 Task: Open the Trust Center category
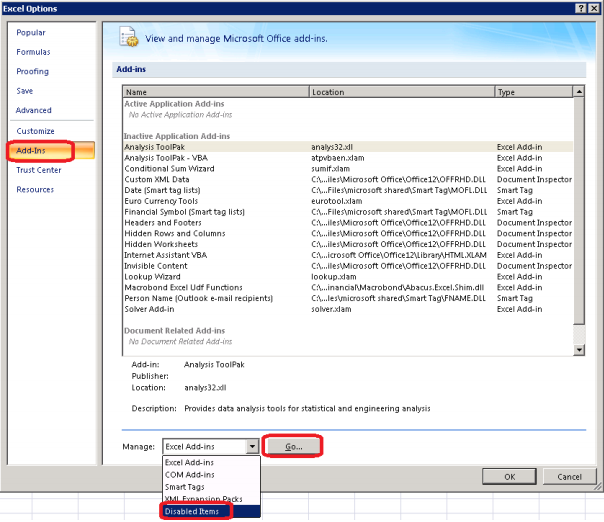[x=39, y=170]
